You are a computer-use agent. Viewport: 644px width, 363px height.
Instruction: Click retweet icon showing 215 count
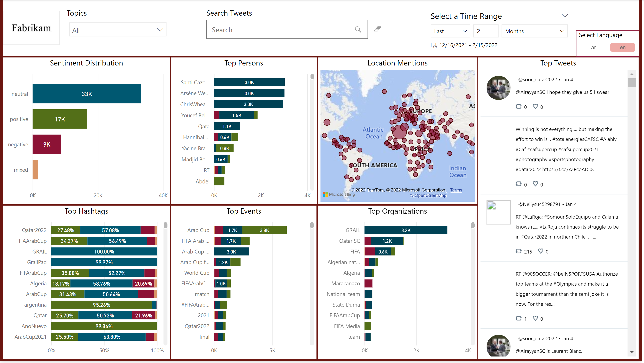(518, 251)
